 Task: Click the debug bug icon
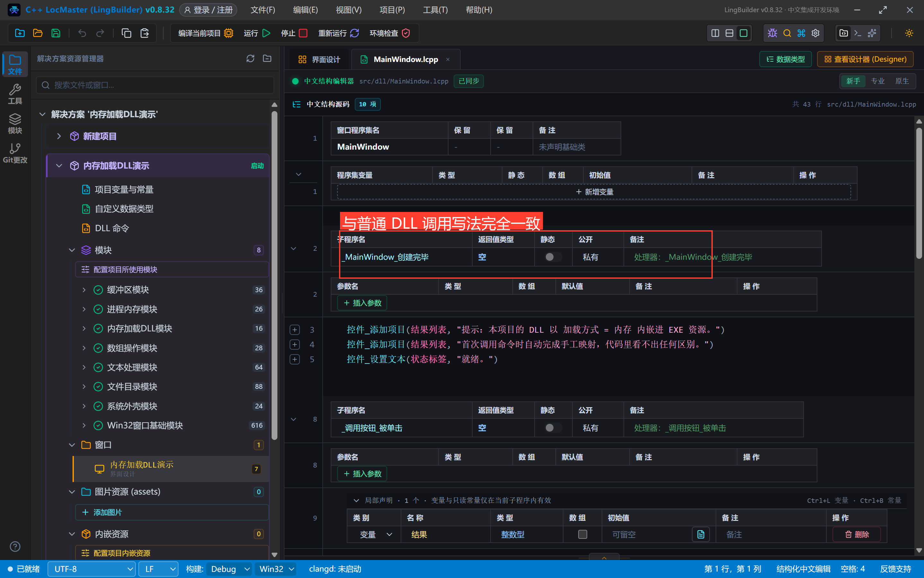point(772,33)
